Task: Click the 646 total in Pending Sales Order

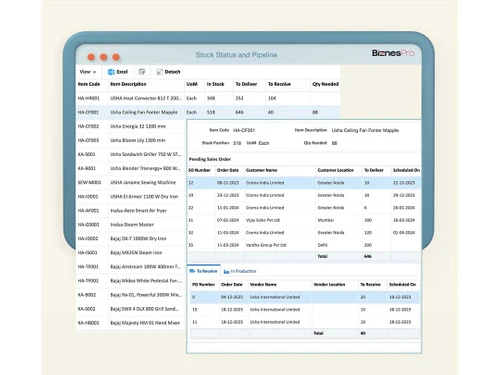Action: click(x=368, y=256)
